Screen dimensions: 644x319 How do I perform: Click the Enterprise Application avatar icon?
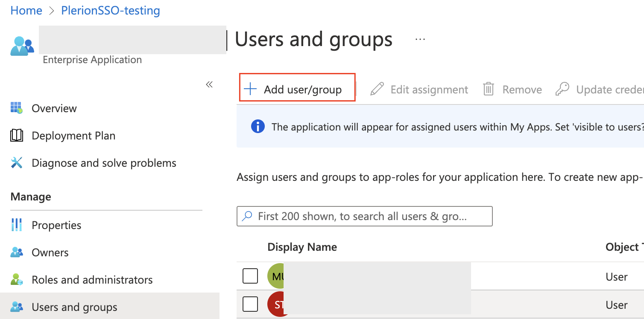pos(22,46)
